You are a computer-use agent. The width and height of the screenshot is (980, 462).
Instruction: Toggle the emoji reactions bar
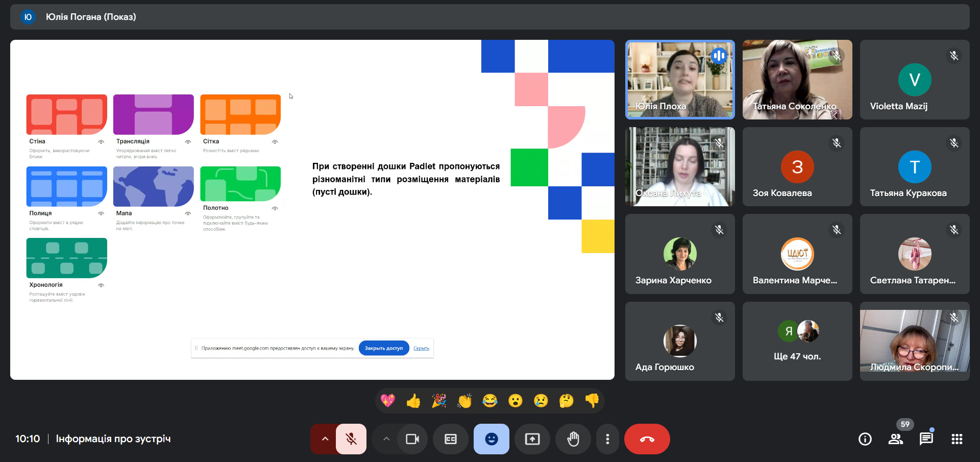click(492, 439)
